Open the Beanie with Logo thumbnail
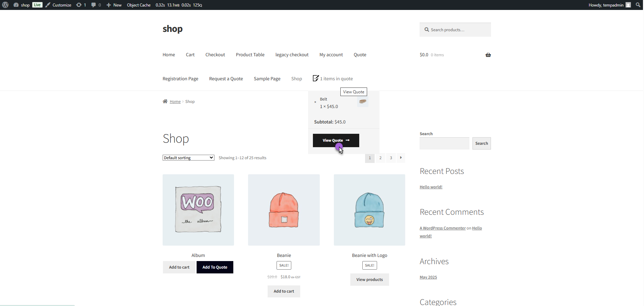 click(369, 210)
